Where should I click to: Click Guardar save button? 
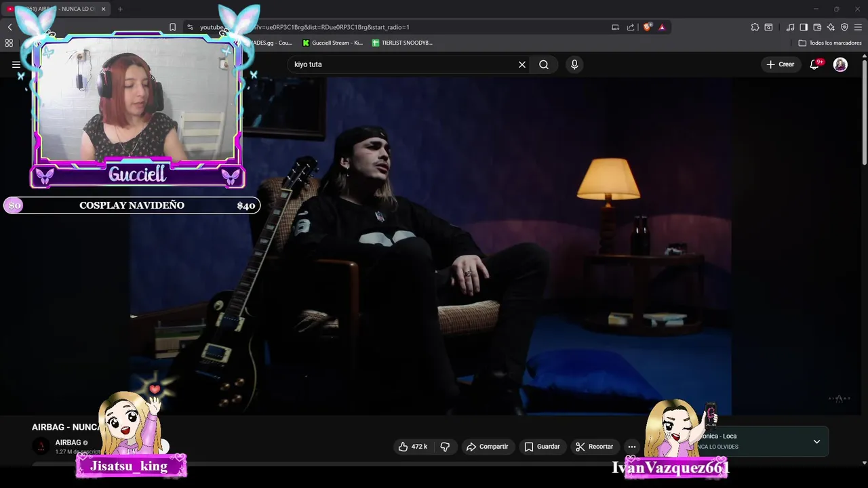[542, 447]
